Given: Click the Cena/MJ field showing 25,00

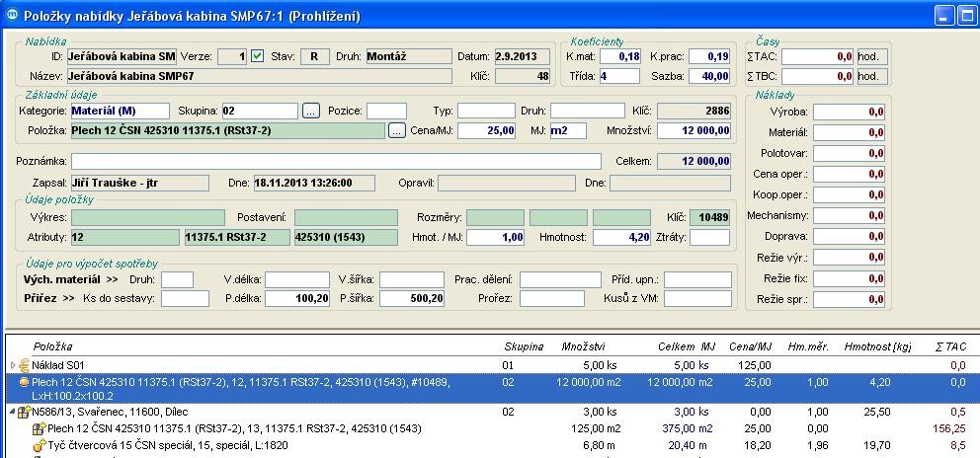Looking at the screenshot, I should [x=487, y=130].
